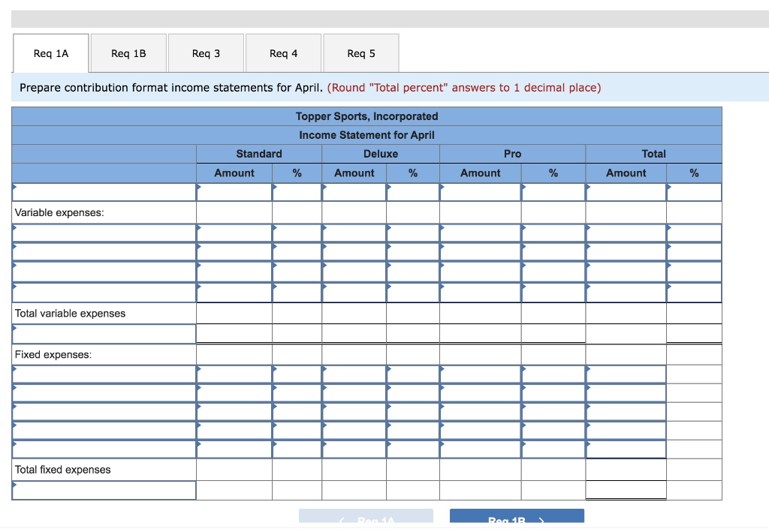Image resolution: width=769 pixels, height=532 pixels.
Task: Click Pro Amount in first variable expense row
Action: coord(481,233)
